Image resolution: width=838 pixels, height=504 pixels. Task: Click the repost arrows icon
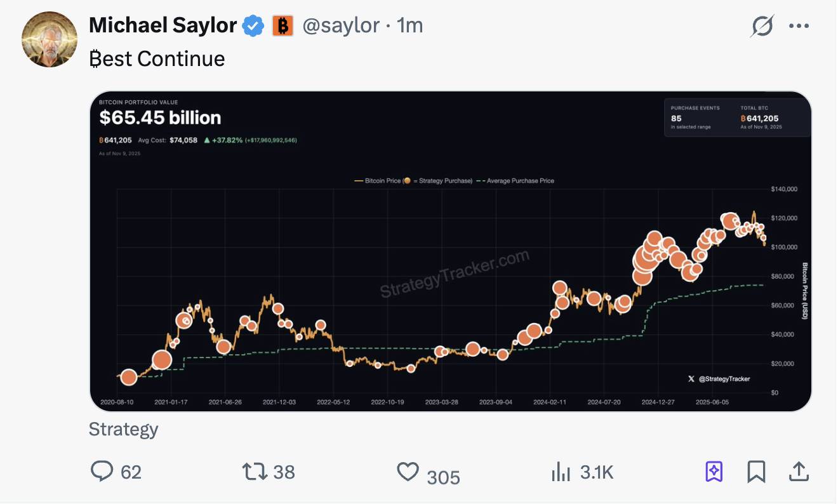click(x=254, y=472)
